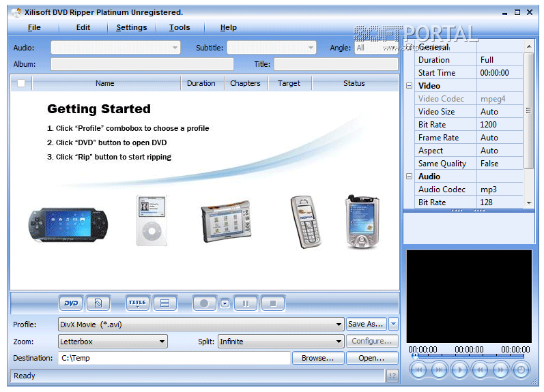Click the Title input field
This screenshot has height=392, width=544.
coord(336,64)
